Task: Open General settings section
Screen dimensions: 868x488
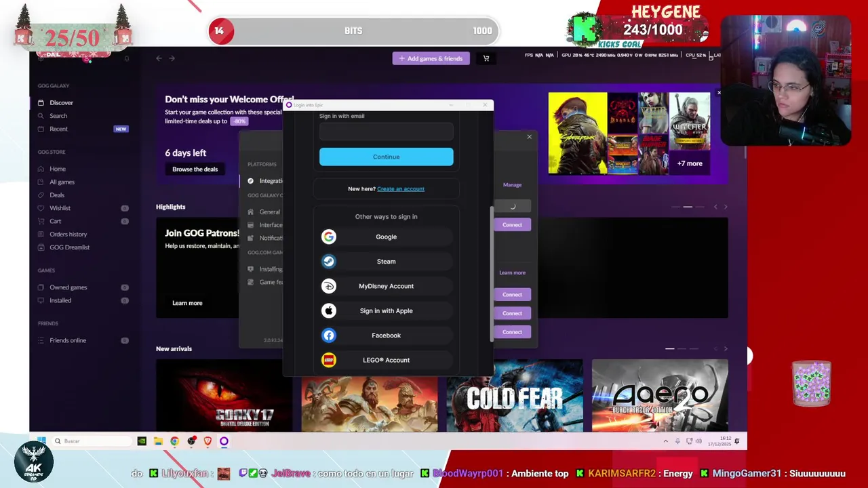Action: [264, 211]
